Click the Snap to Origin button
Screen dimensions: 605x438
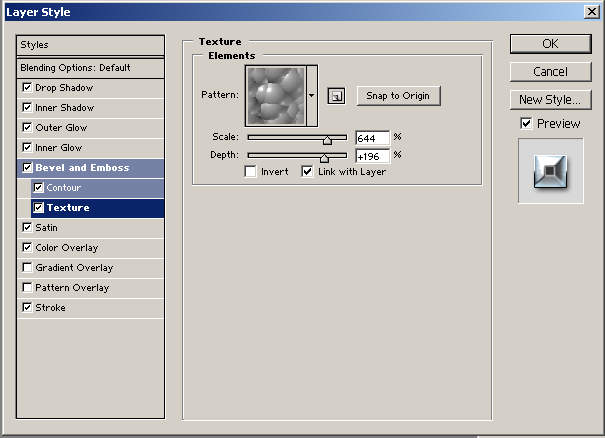click(x=398, y=96)
